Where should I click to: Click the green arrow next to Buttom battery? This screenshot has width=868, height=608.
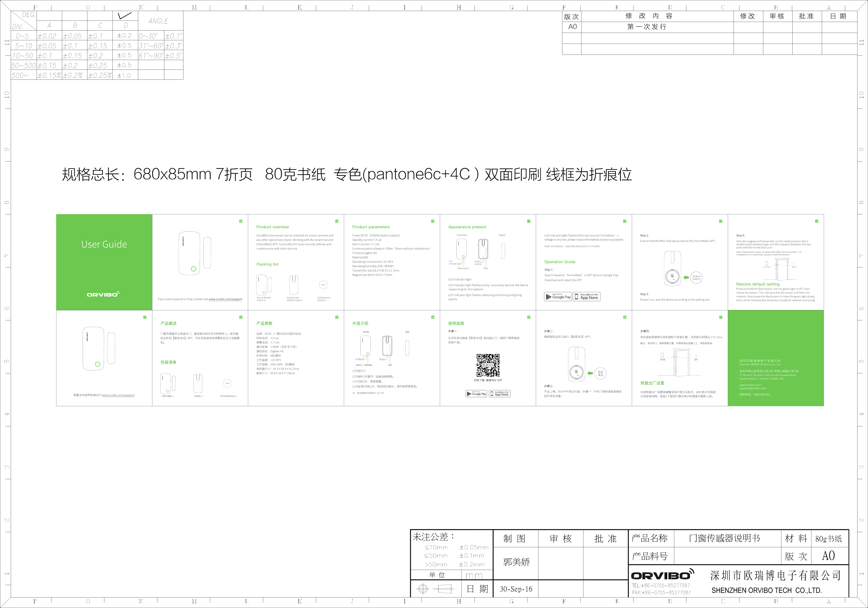(x=686, y=278)
